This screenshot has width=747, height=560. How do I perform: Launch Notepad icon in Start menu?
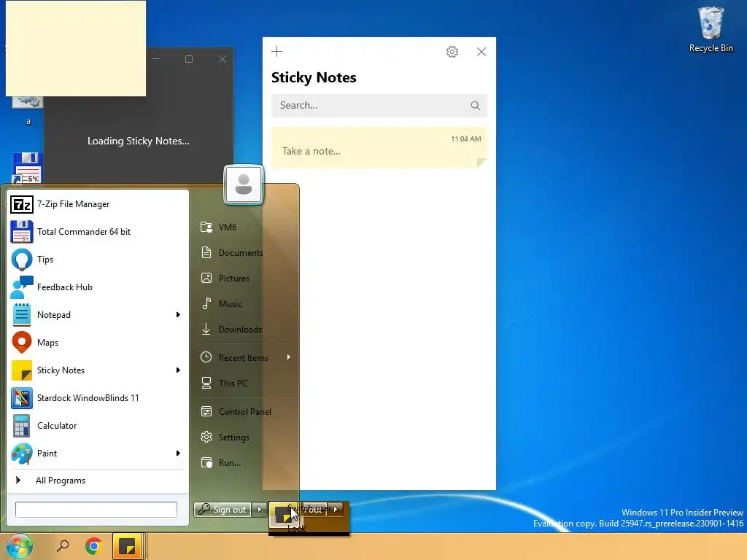[x=22, y=315]
